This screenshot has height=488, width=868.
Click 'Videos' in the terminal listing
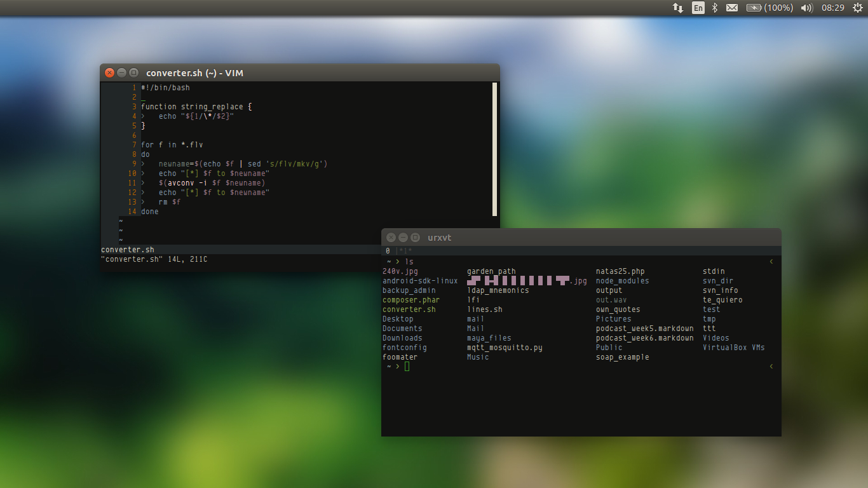click(x=716, y=338)
